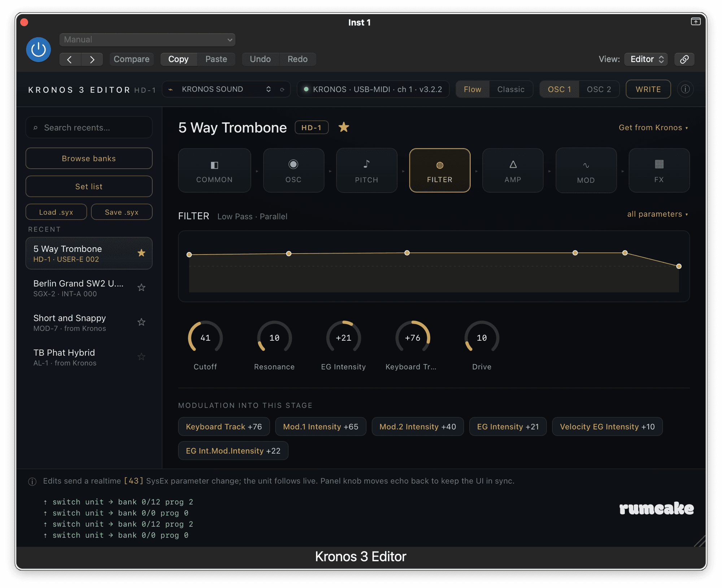Click Velocity EG Intensity +10 chip

pos(607,427)
